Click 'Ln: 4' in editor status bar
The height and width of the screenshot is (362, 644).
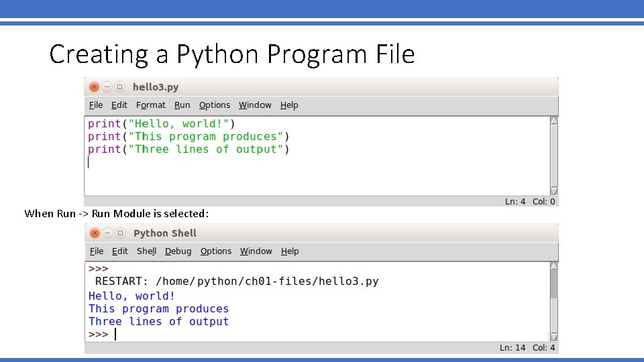pyautogui.click(x=515, y=202)
